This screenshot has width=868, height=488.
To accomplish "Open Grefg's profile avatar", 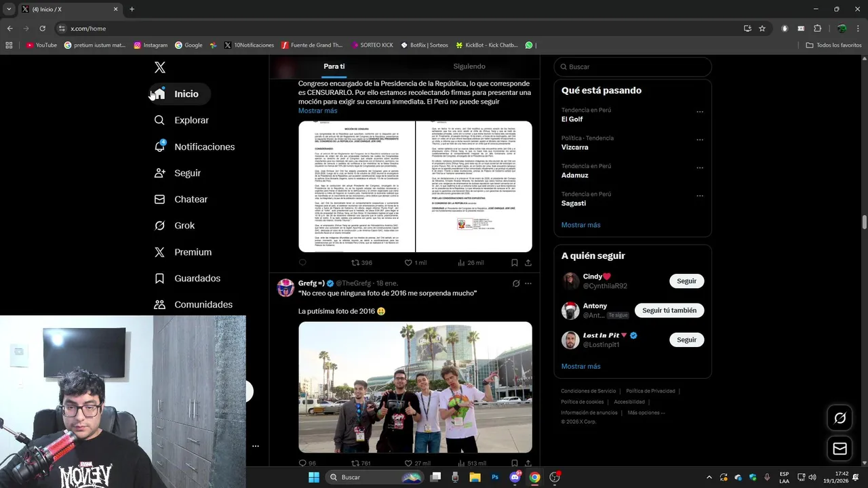I will tap(285, 287).
